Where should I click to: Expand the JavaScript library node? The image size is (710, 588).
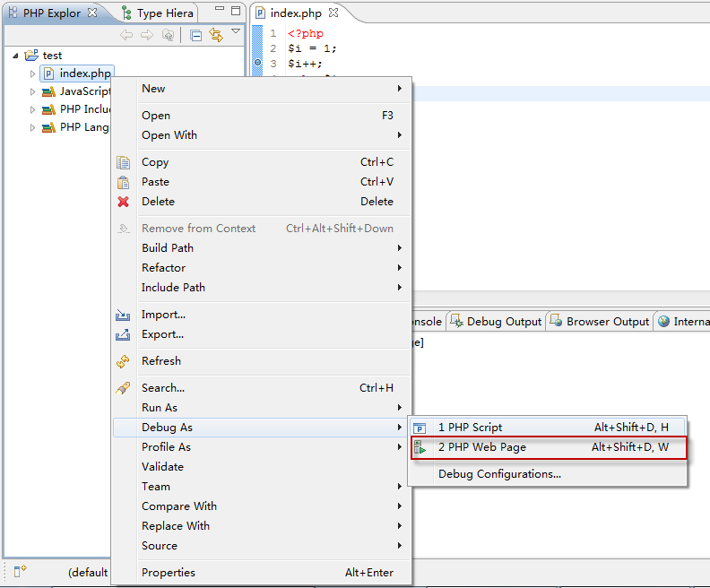[33, 91]
